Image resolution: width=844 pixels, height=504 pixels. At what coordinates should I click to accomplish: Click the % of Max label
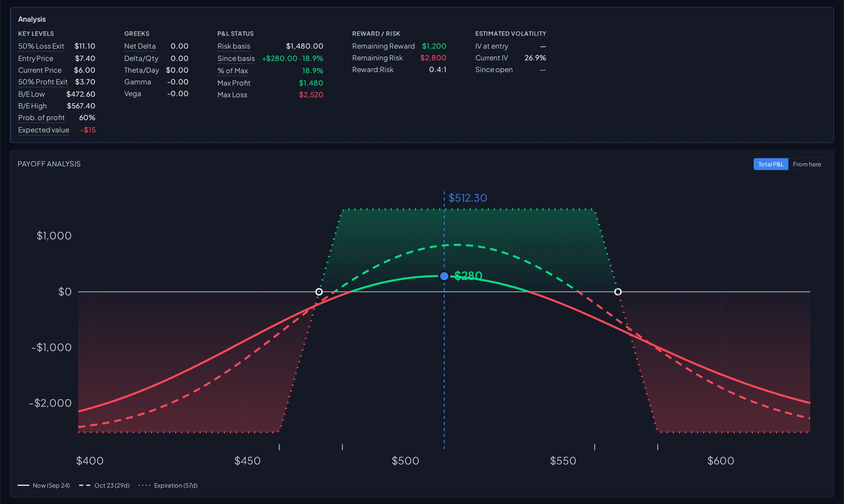(x=232, y=71)
